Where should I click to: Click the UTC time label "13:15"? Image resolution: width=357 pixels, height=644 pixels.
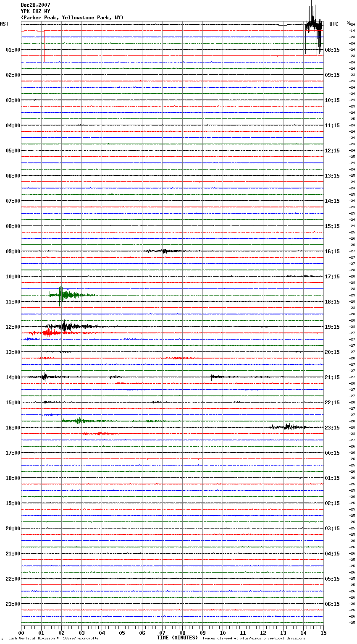pos(332,176)
